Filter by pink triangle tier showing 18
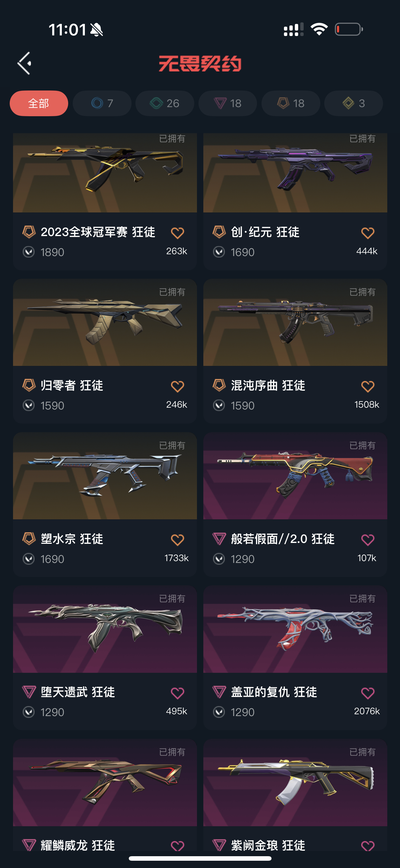 coord(228,103)
